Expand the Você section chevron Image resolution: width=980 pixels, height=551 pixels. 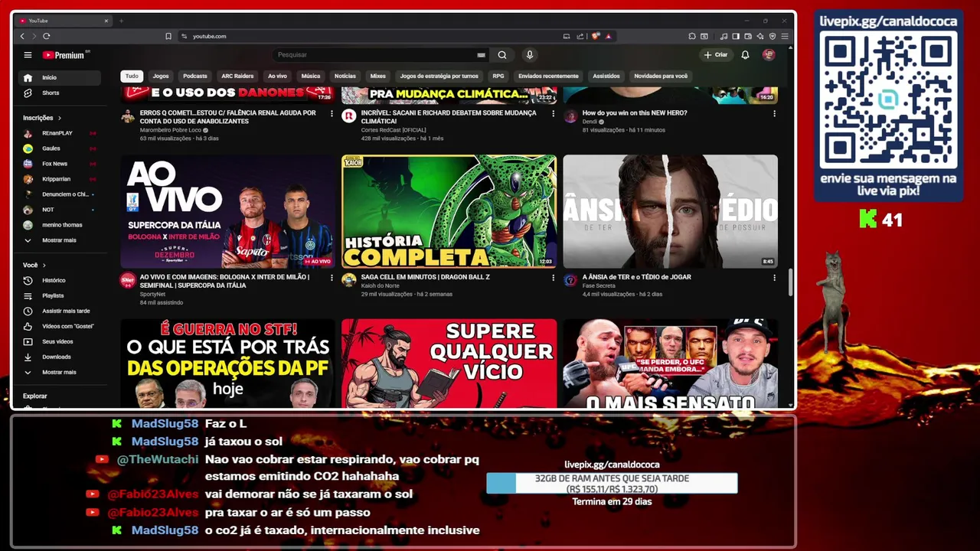tap(44, 265)
